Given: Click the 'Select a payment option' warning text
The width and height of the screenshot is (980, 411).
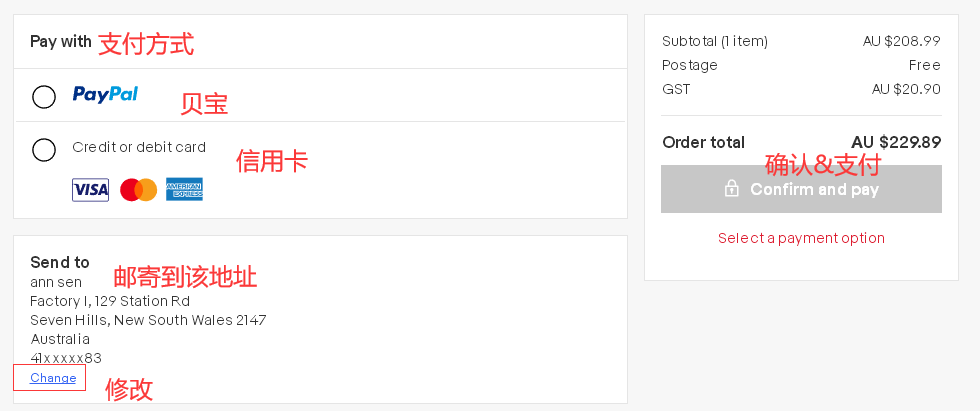Looking at the screenshot, I should 801,238.
